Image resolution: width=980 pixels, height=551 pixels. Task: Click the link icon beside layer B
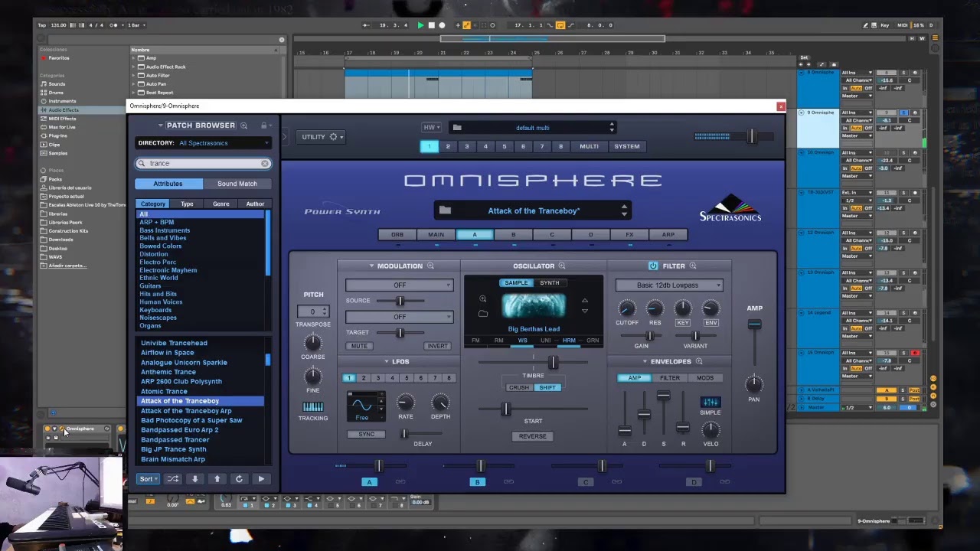point(508,481)
